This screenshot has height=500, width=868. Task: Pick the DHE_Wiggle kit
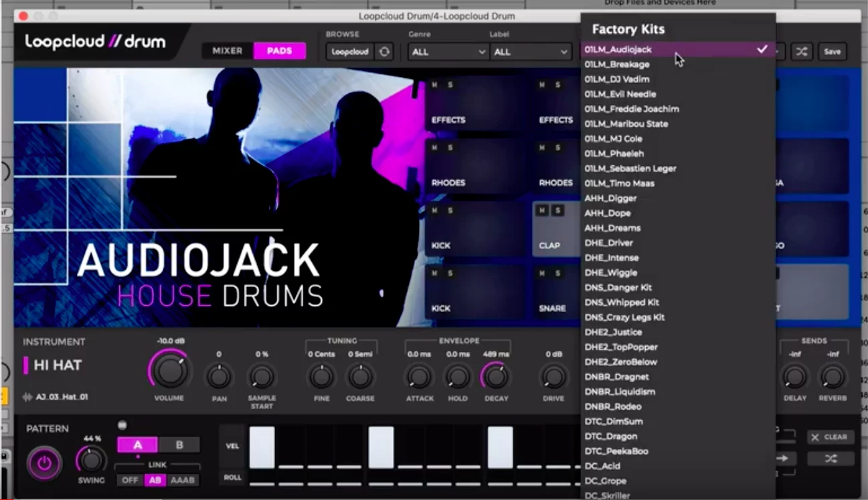(x=678, y=272)
